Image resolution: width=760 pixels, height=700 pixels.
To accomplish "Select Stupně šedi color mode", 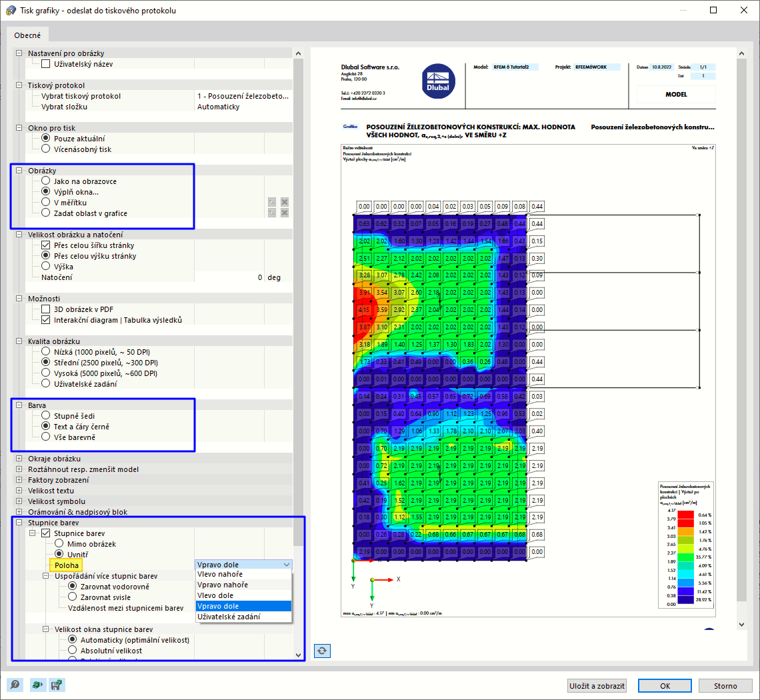I will pos(45,415).
